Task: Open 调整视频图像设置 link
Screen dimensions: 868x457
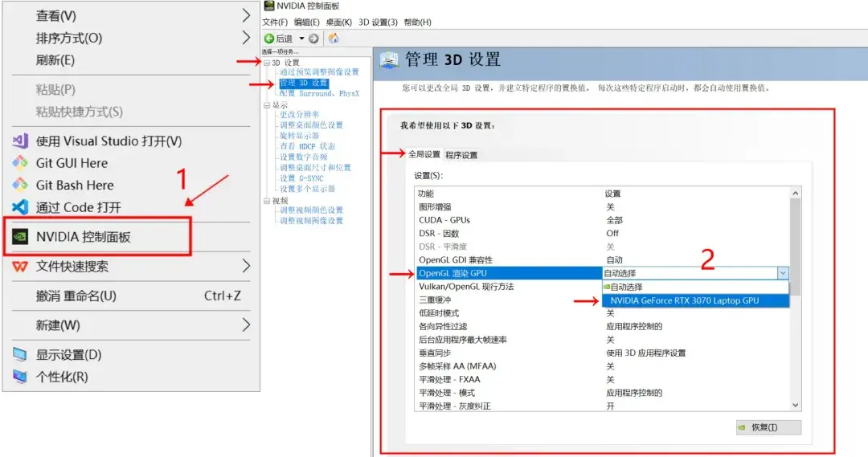Action: (311, 220)
